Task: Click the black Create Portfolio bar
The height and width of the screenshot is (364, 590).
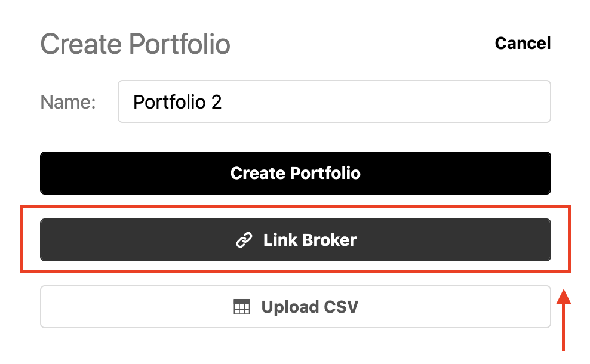Action: point(295,173)
